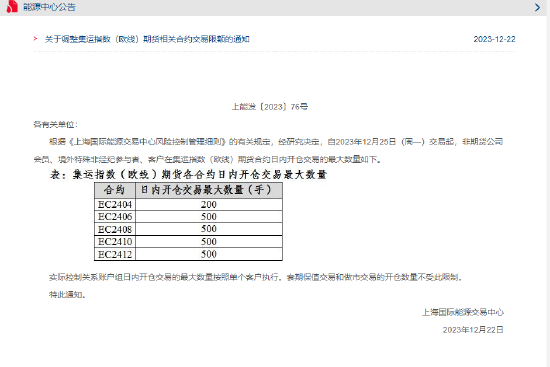
Task: Click the signing date 2023年12月22日
Action: pyautogui.click(x=473, y=330)
